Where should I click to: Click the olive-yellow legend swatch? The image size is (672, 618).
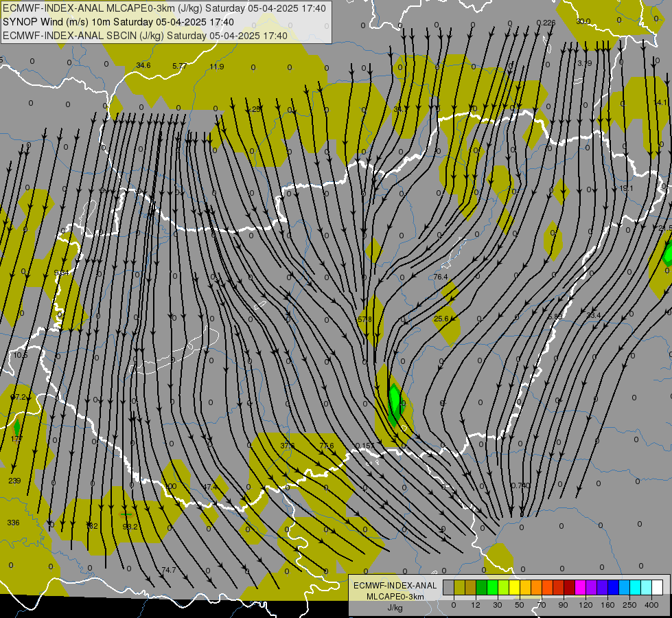pyautogui.click(x=459, y=588)
